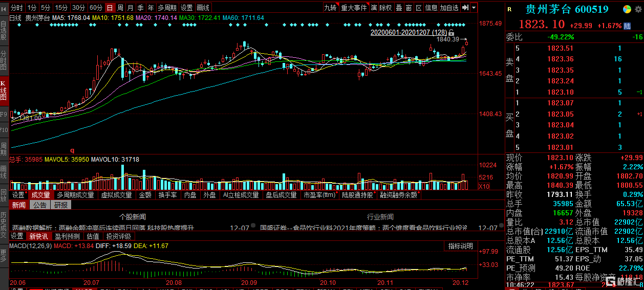
Task: Select the 分时 period tab
Action: coord(16,8)
